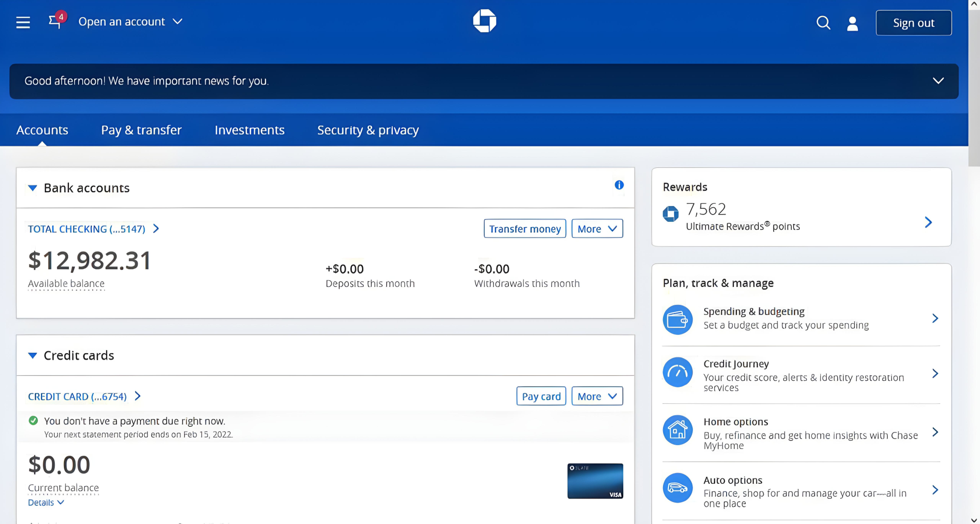Open Credit Journey arrow chevron

[x=935, y=373]
